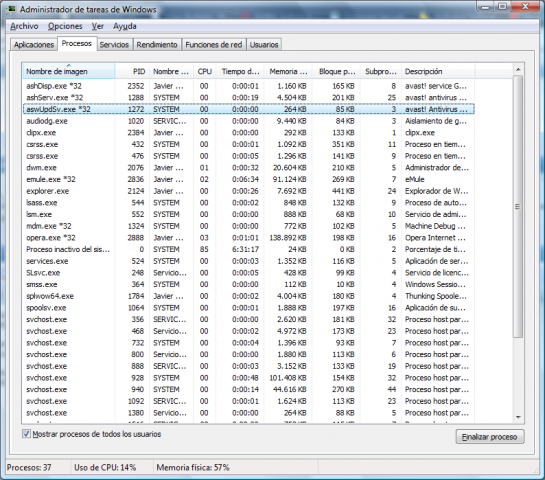The height and width of the screenshot is (480, 545).
Task: Select the opera.exe *32 process
Action: click(249, 238)
